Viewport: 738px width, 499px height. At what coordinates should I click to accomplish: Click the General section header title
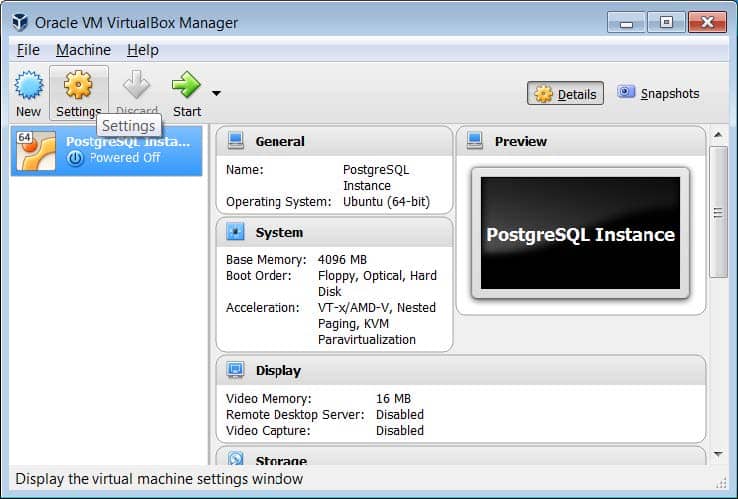pos(280,141)
